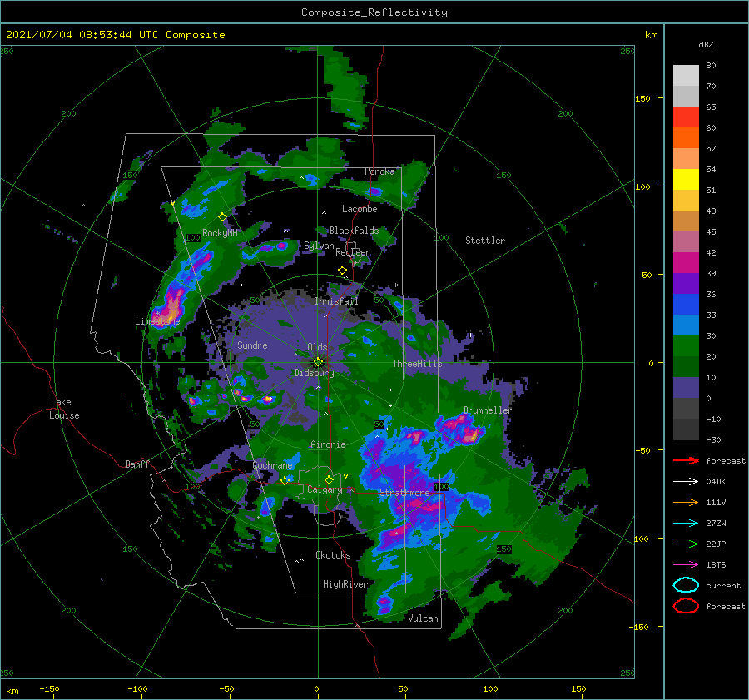Click the yellow radar site marker at Olds

pyautogui.click(x=318, y=362)
